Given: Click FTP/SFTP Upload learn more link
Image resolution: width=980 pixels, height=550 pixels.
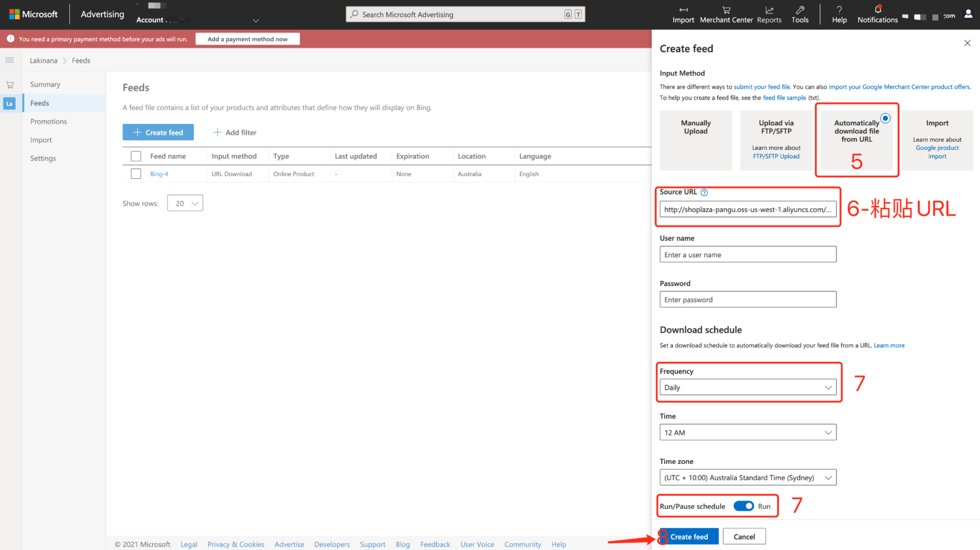Looking at the screenshot, I should pos(776,156).
